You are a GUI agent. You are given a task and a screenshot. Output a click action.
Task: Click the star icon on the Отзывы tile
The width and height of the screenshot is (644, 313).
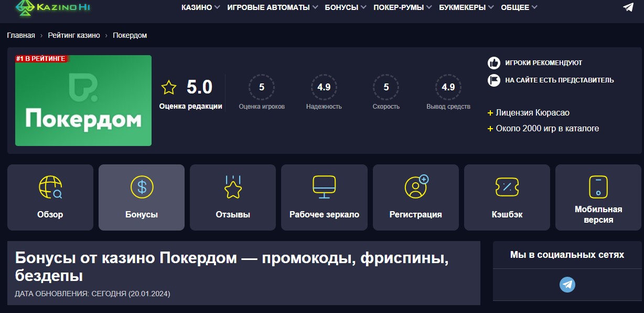pos(233,187)
